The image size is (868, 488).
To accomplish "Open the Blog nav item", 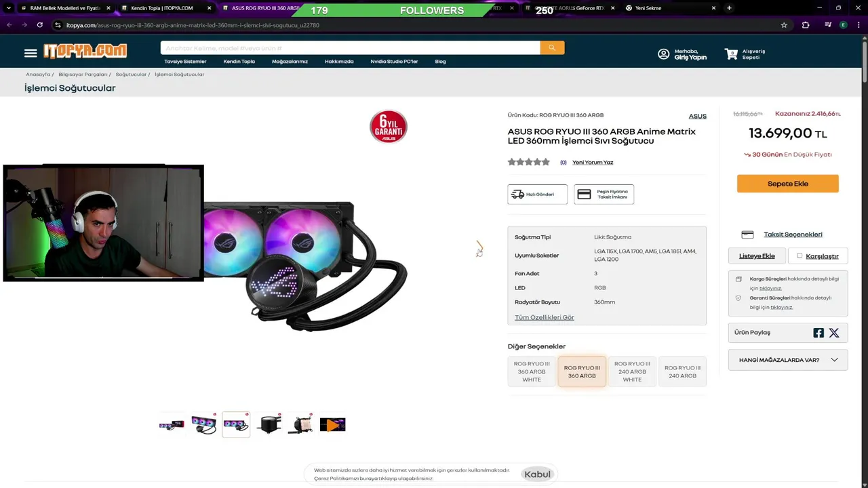I will click(441, 62).
